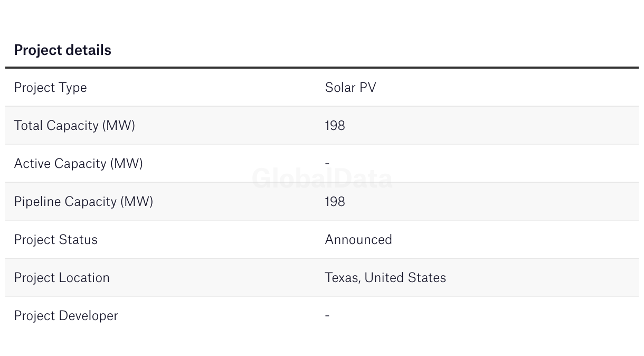This screenshot has height=356, width=644.
Task: Click the word Solar in Project Type value
Action: coord(340,88)
